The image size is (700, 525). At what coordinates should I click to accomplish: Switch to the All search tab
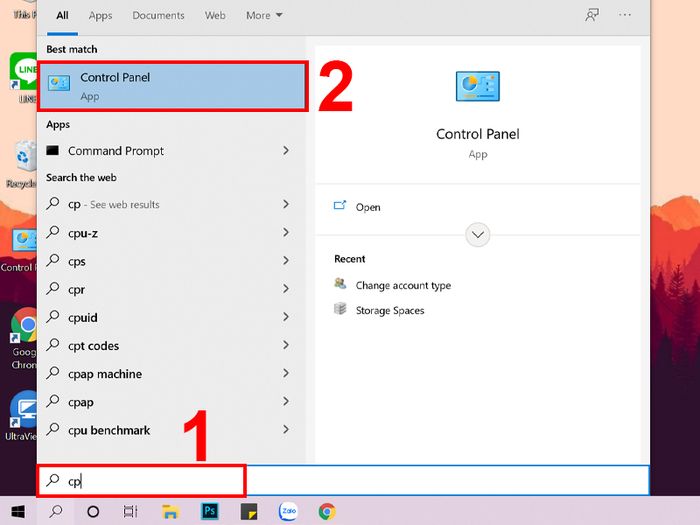(62, 16)
